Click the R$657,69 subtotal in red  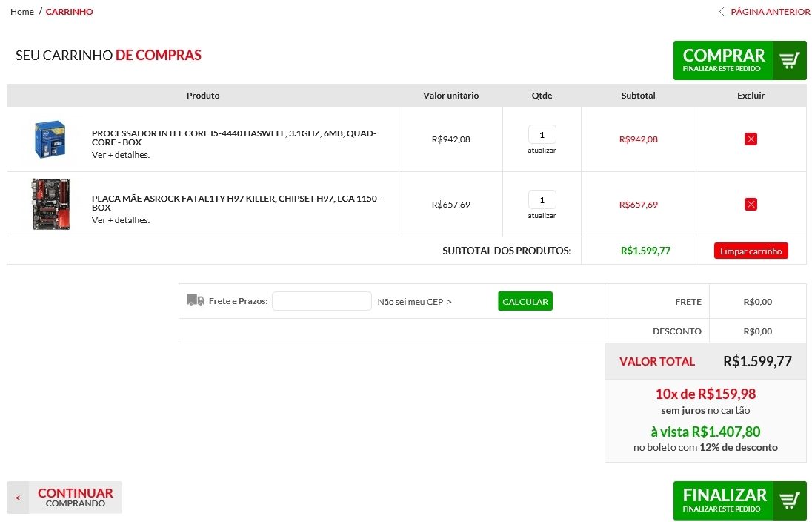pyautogui.click(x=638, y=205)
